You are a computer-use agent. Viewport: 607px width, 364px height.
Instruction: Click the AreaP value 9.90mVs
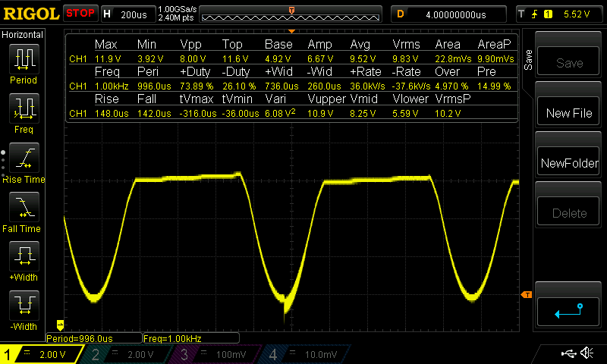(496, 59)
